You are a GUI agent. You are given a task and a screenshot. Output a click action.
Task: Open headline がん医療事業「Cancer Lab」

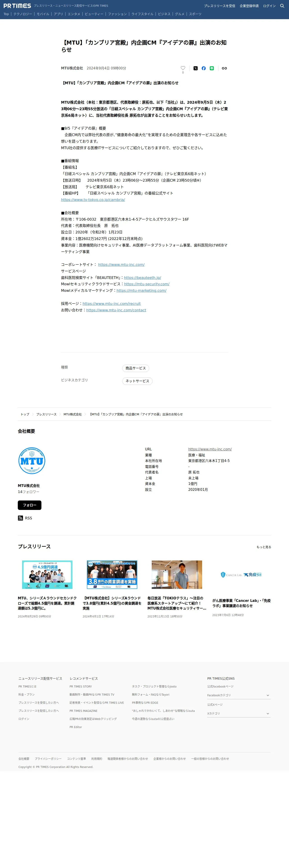pos(242,603)
